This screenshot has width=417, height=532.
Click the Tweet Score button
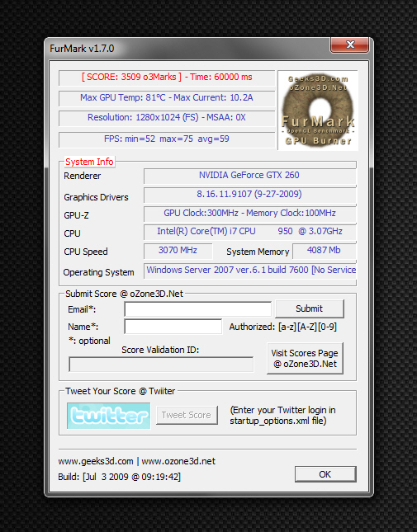187,415
